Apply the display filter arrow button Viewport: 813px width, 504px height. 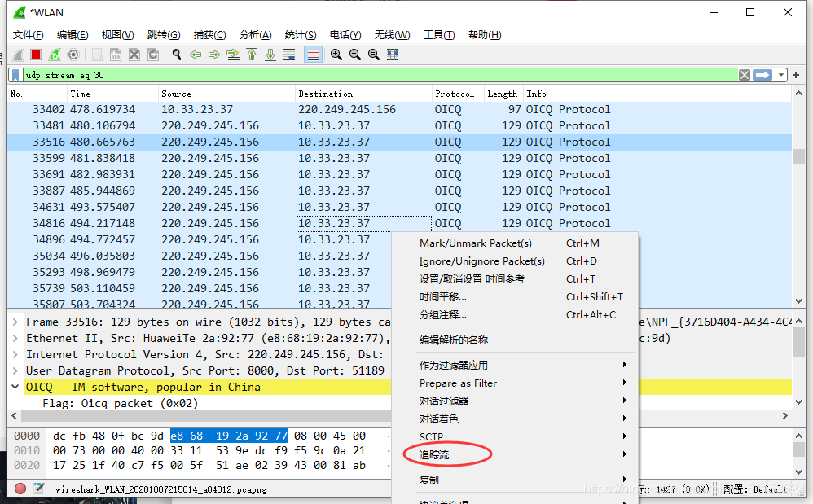pos(762,75)
